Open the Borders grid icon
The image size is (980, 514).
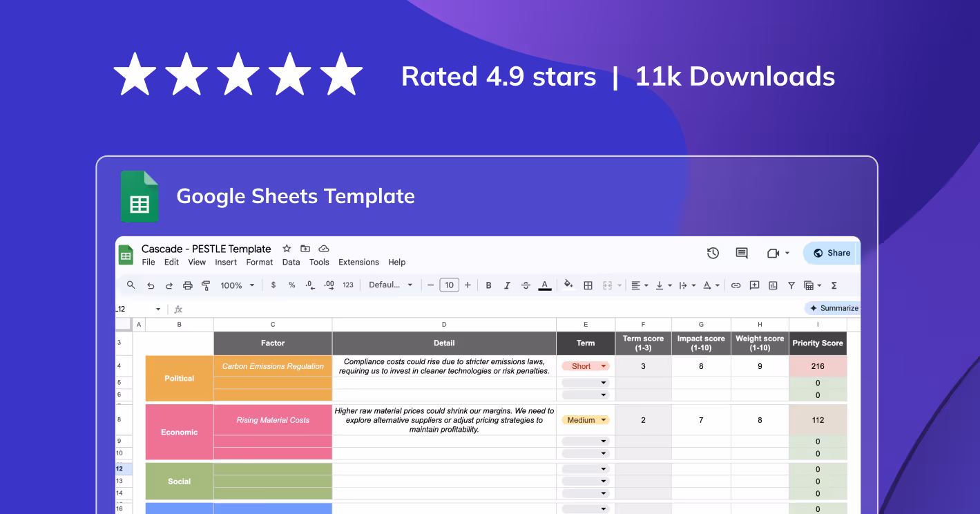(588, 285)
